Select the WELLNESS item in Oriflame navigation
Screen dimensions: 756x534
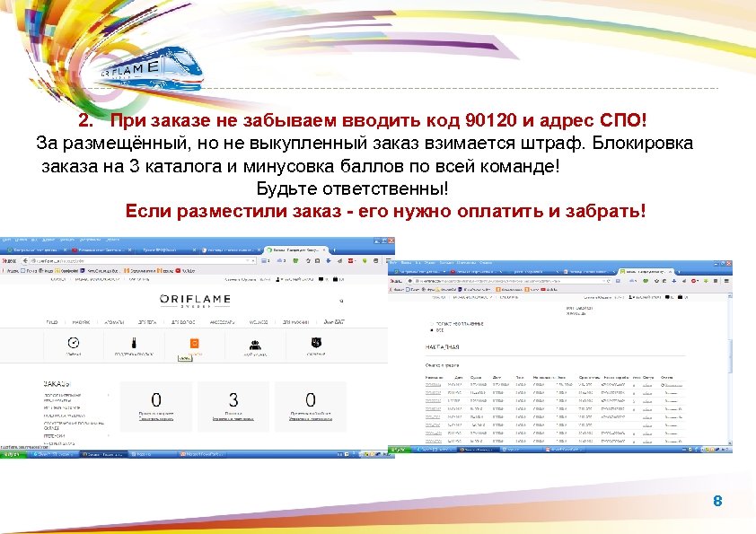[259, 321]
